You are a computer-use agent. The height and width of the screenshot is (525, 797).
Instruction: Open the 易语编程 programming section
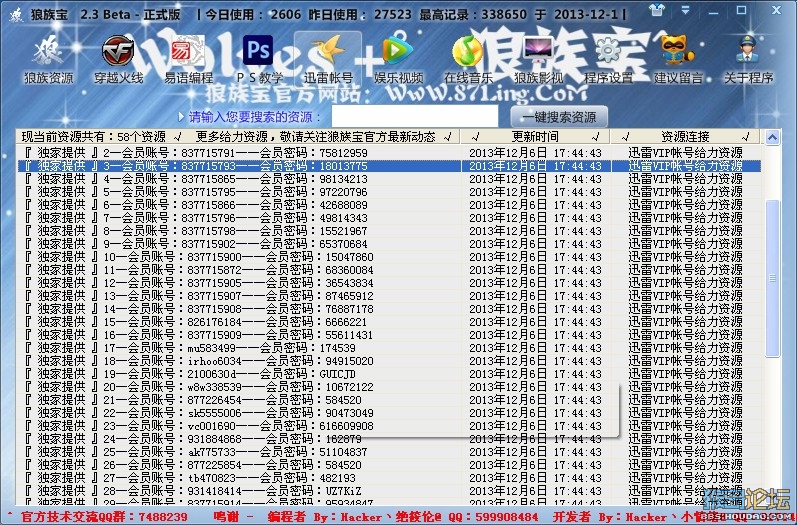pyautogui.click(x=188, y=60)
